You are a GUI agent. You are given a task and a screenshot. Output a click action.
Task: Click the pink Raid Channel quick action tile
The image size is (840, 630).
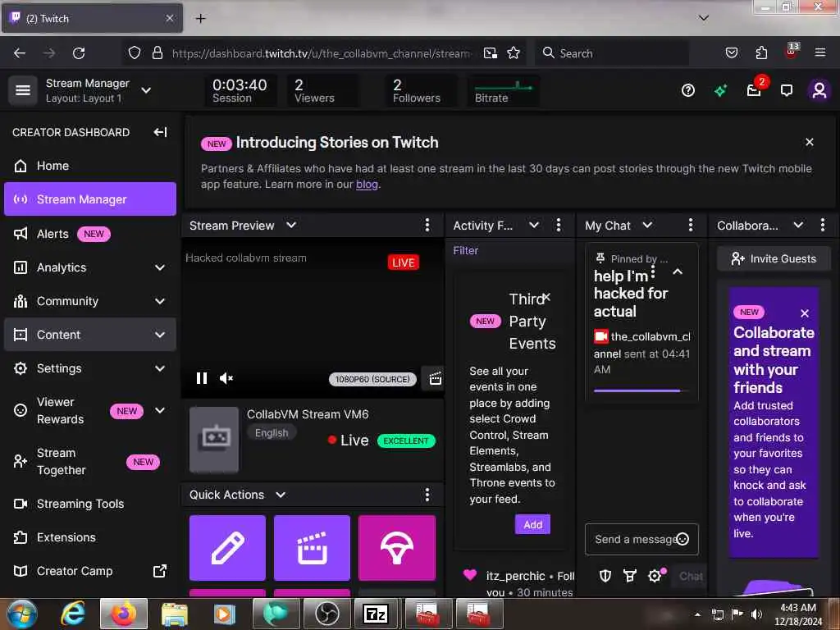pos(397,547)
